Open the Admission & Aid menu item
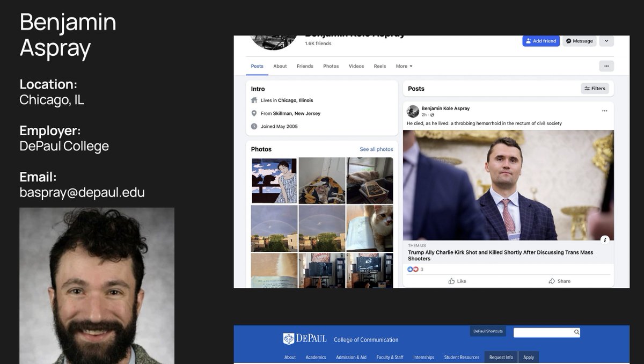Viewport: 644px width, 364px height. [351, 357]
